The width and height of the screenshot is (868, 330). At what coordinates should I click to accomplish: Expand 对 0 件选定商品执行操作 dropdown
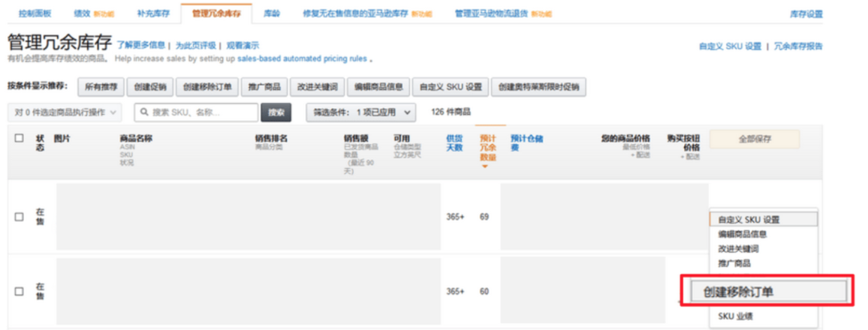(x=65, y=113)
